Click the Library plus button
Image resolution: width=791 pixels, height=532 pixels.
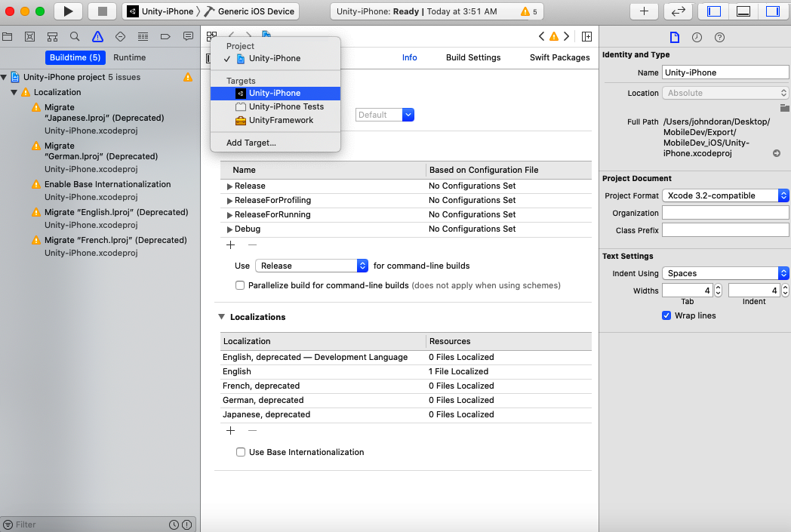[x=645, y=11]
